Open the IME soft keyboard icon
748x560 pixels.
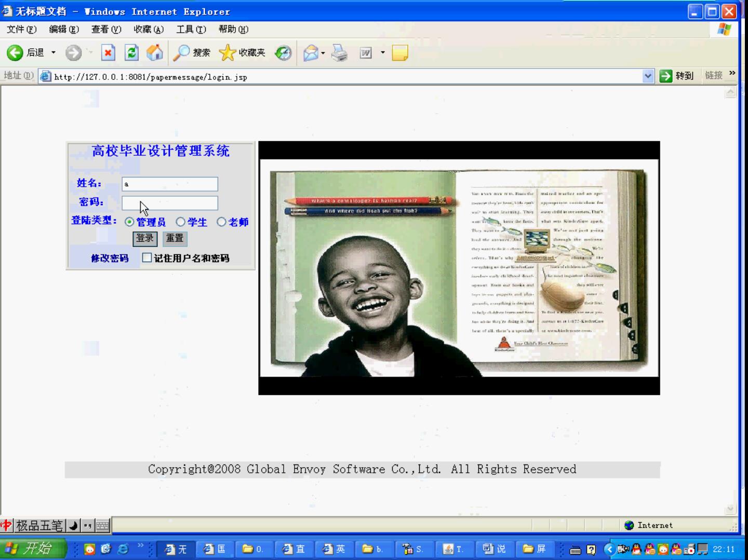(103, 525)
